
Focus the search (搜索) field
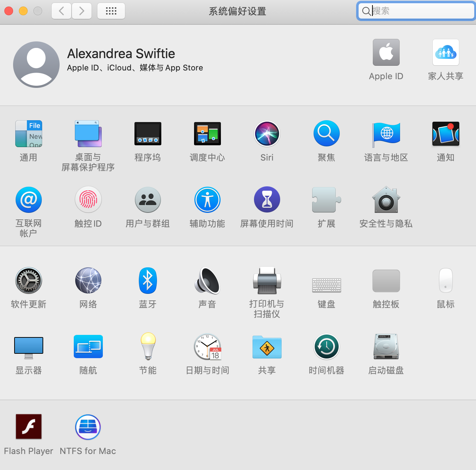(x=416, y=11)
